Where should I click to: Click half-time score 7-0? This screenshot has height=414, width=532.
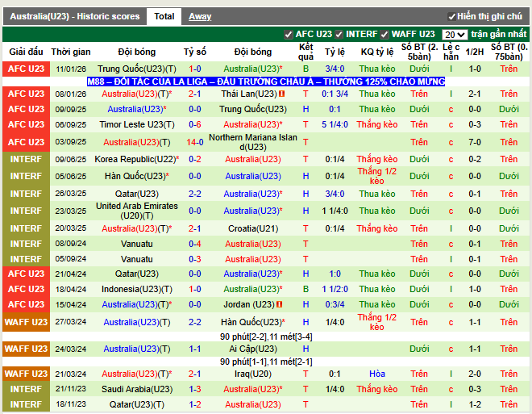[x=475, y=142]
